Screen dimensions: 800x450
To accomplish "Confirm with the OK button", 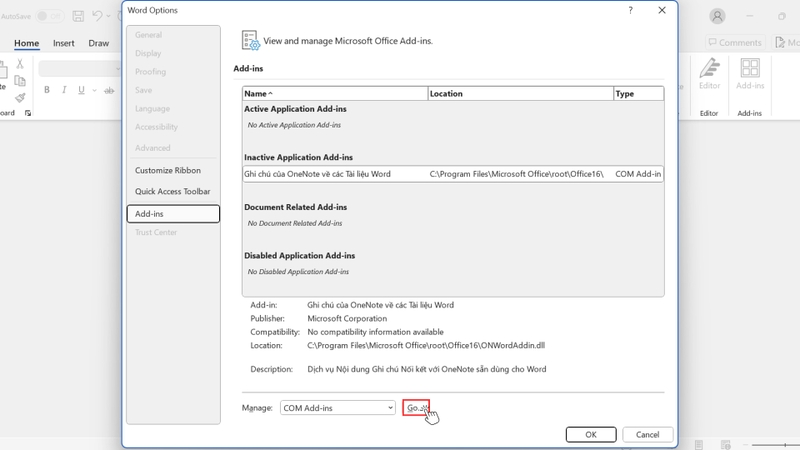I will point(591,434).
